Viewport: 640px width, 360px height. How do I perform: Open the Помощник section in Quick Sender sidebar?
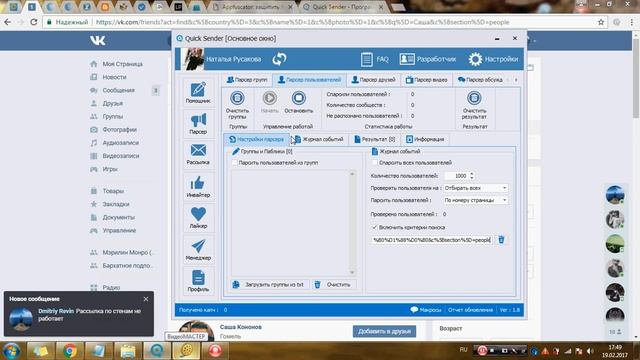pyautogui.click(x=198, y=92)
